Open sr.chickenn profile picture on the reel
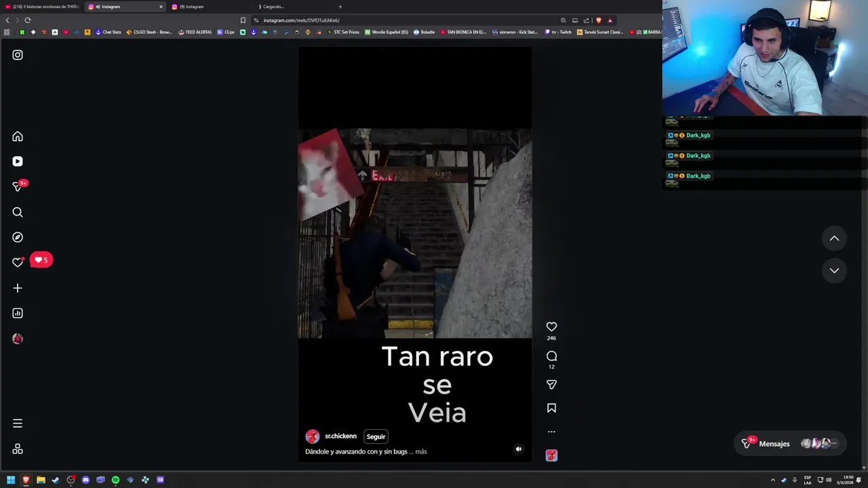 pyautogui.click(x=313, y=436)
